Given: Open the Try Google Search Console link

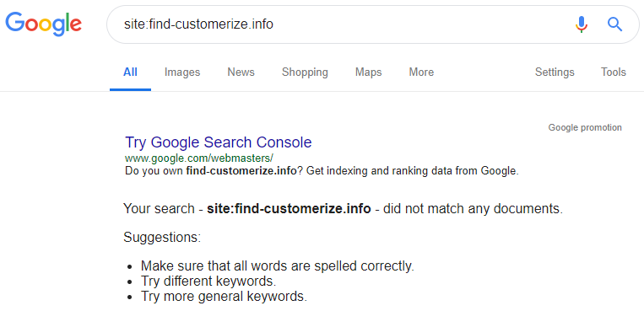Looking at the screenshot, I should [x=218, y=142].
